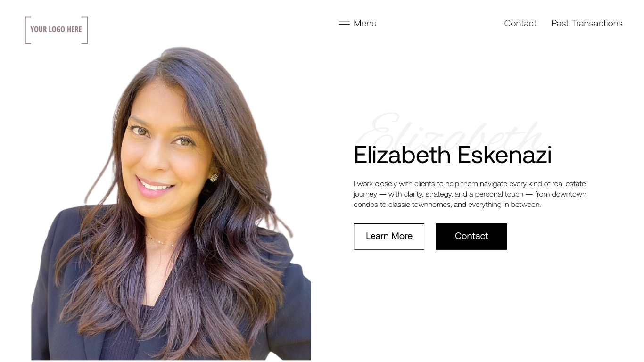Open the Past Transactions link
644x362 pixels.
click(x=587, y=23)
